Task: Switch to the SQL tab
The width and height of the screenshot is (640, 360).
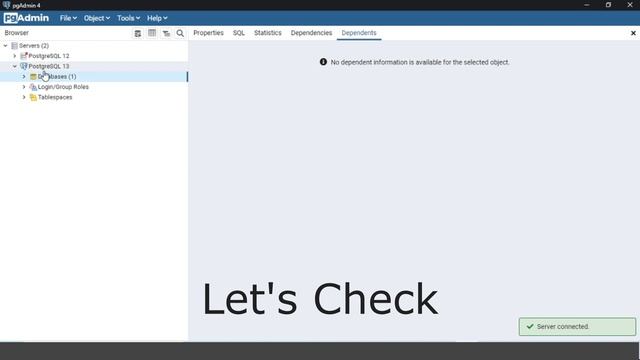Action: point(239,33)
